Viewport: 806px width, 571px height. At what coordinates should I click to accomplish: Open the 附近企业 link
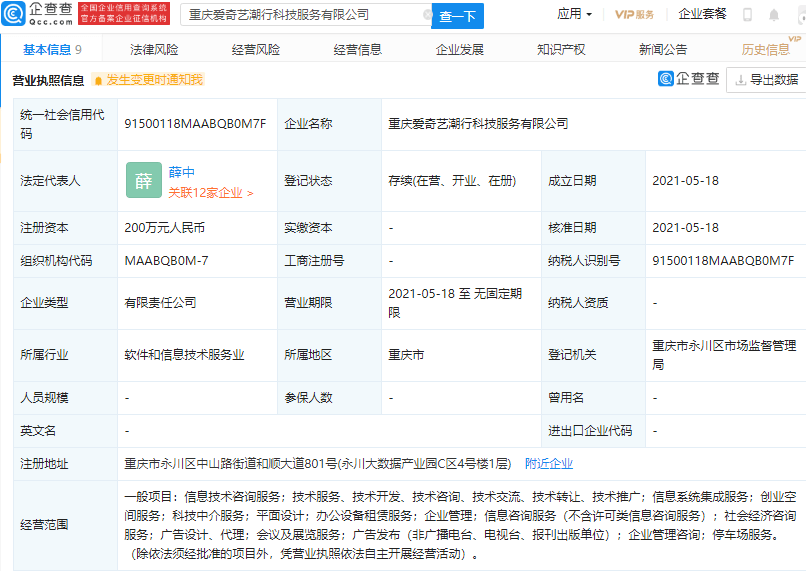coord(548,464)
